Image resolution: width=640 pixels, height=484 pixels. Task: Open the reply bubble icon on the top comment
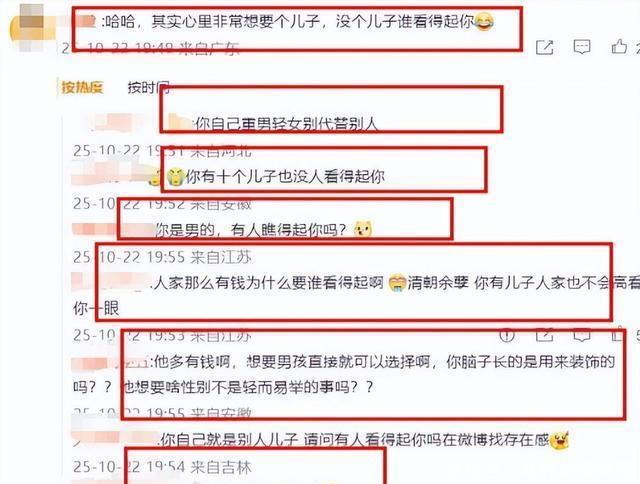582,47
